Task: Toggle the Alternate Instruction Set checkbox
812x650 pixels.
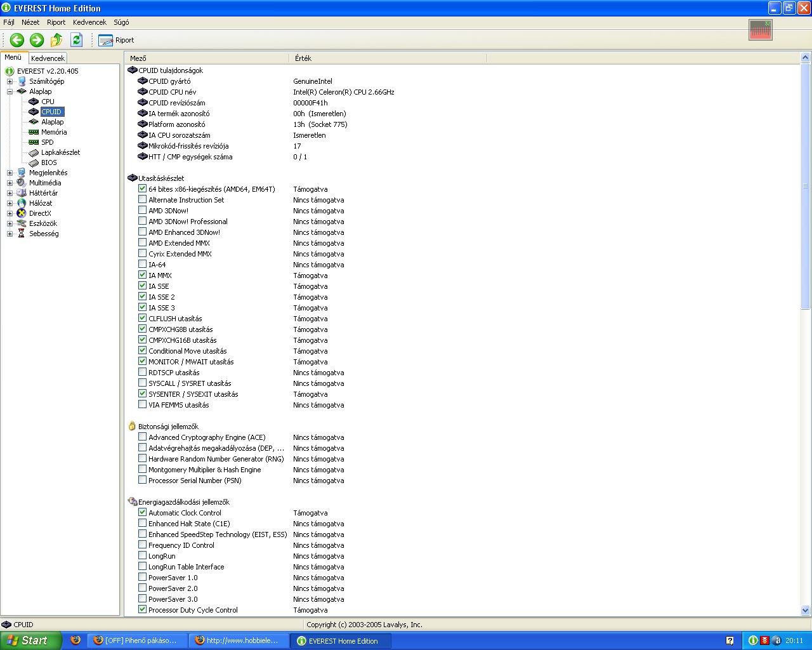Action: tap(142, 199)
